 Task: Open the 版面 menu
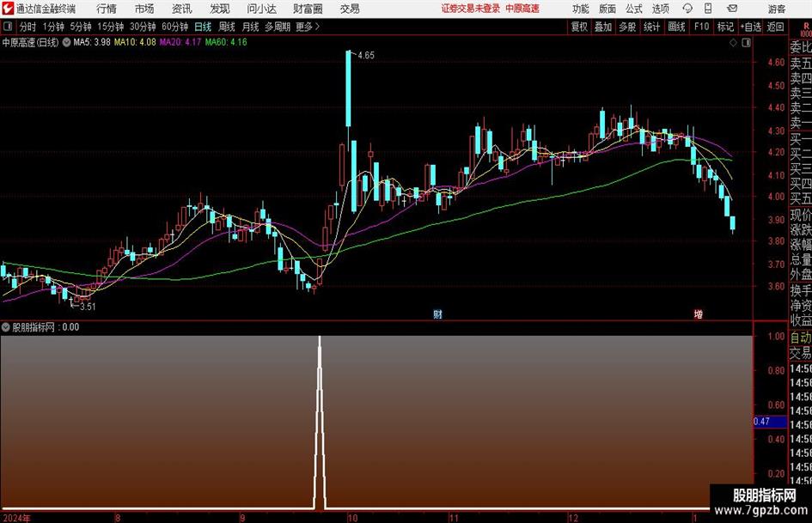click(x=607, y=9)
